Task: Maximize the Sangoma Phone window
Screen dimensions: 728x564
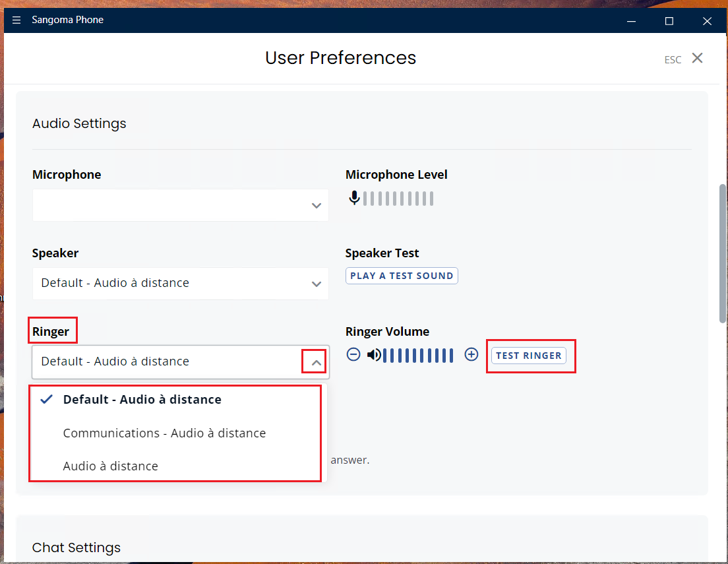Action: click(x=669, y=21)
